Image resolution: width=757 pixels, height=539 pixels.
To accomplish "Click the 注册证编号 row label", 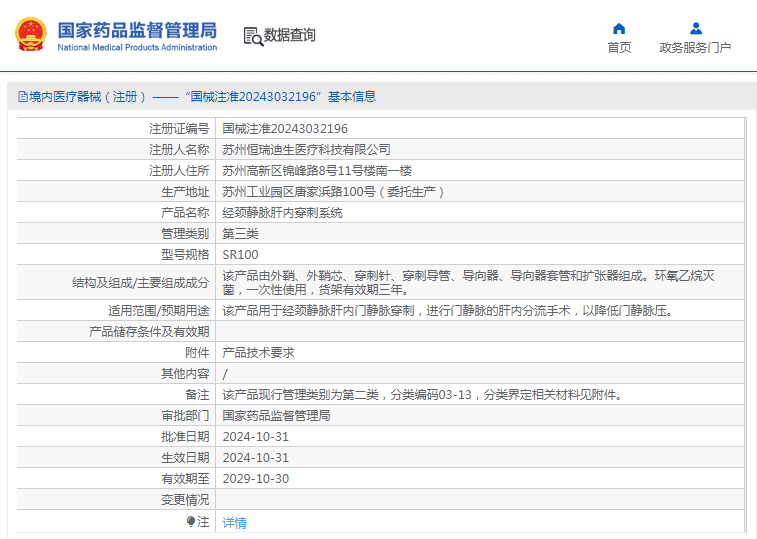I will [x=179, y=128].
